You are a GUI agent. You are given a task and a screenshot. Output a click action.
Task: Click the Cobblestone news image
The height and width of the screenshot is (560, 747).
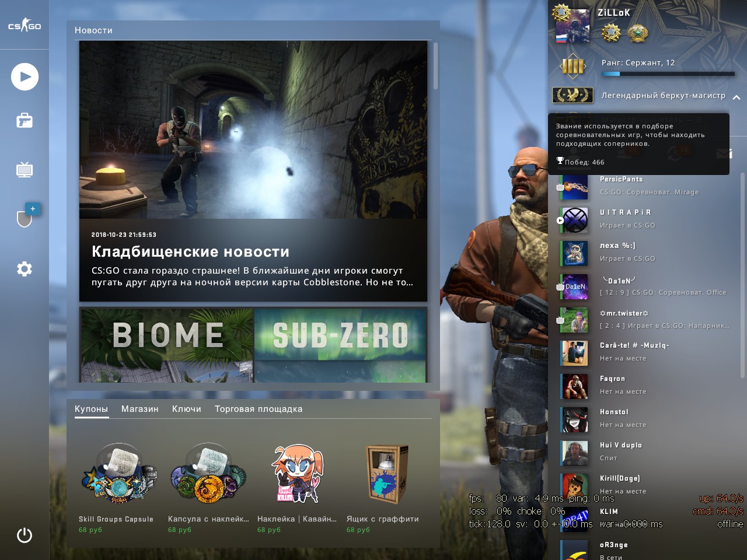click(253, 129)
